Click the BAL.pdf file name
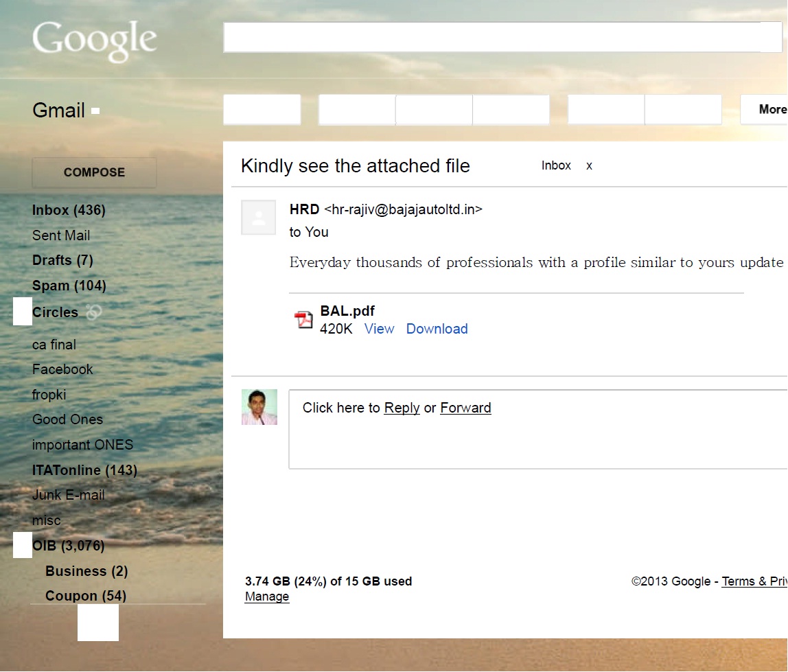This screenshot has height=672, width=788. 347,311
